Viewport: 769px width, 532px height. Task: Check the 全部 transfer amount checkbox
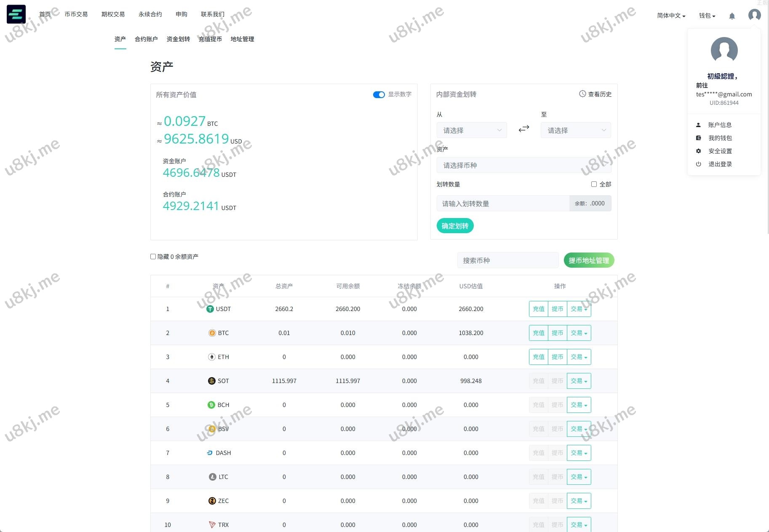(594, 184)
